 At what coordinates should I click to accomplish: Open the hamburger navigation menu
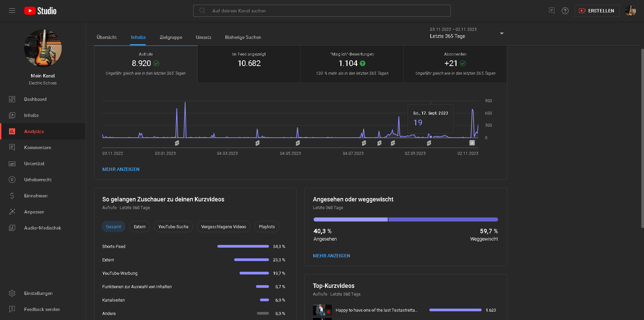(12, 11)
